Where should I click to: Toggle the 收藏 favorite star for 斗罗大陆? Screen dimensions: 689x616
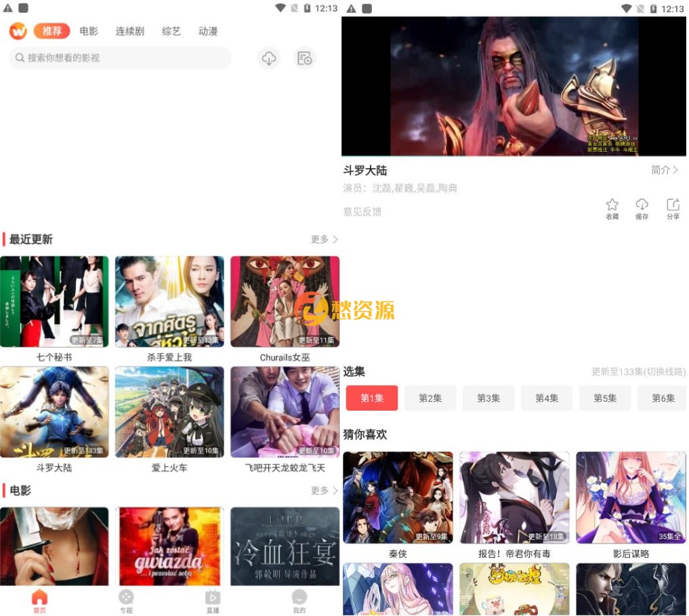coord(612,208)
